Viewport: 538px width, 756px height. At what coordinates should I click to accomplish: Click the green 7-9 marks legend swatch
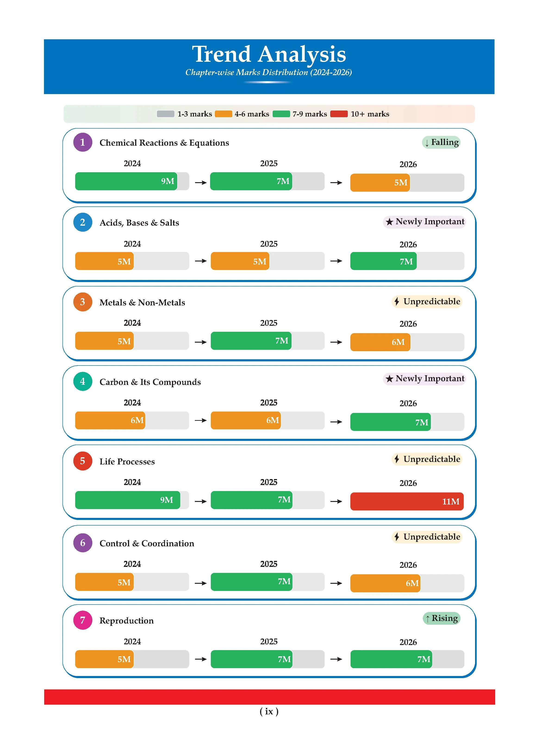pyautogui.click(x=281, y=114)
